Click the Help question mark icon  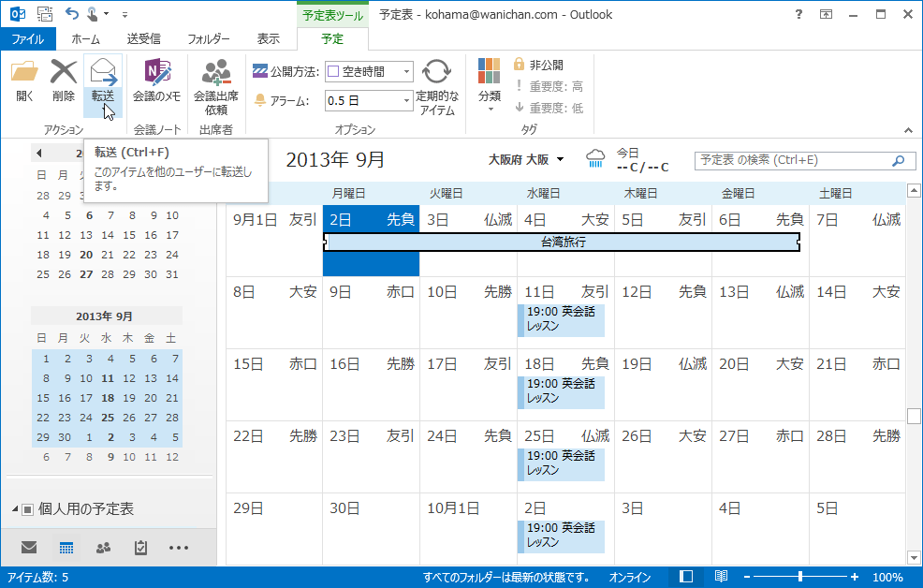[798, 14]
